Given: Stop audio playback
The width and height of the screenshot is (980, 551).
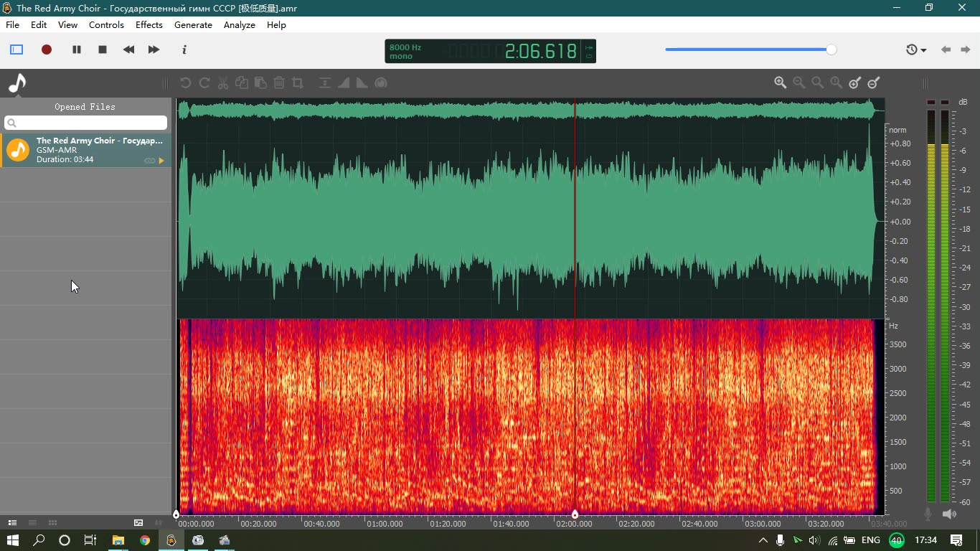Looking at the screenshot, I should [103, 50].
